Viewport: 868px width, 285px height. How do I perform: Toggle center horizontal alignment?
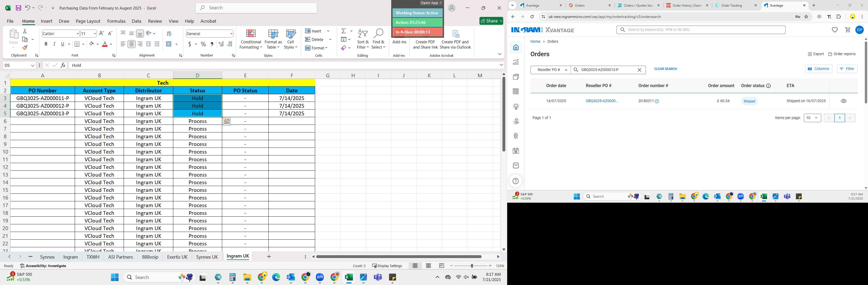coord(131,44)
